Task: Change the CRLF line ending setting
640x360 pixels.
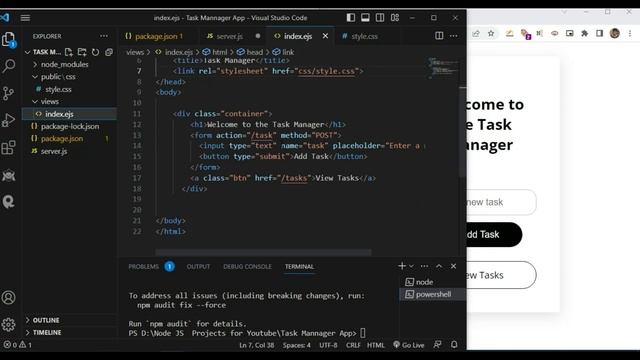Action: point(353,345)
